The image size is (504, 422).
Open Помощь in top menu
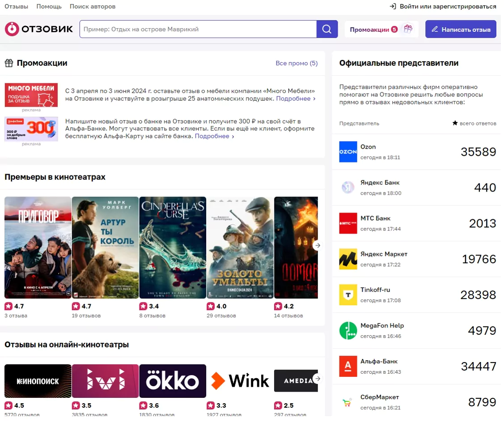49,6
